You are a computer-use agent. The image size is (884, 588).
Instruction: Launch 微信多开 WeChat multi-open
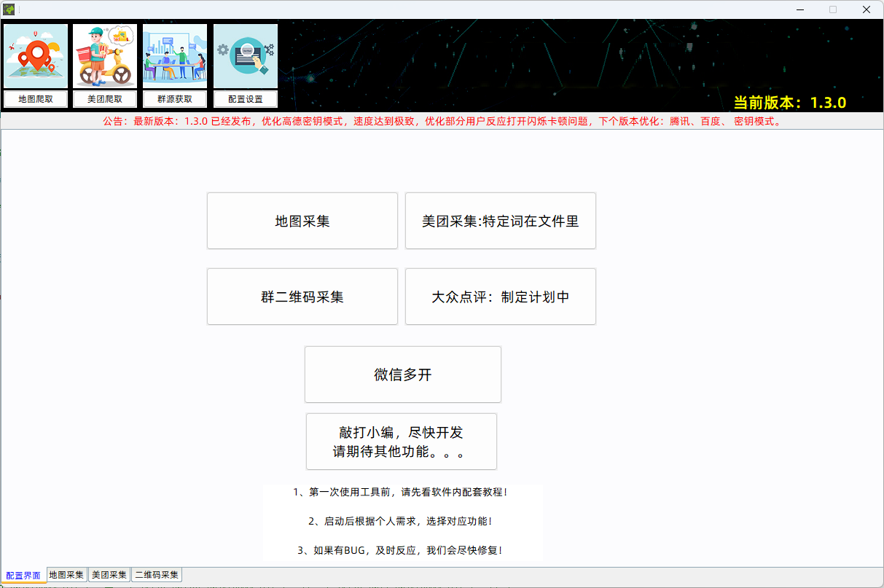(x=402, y=374)
